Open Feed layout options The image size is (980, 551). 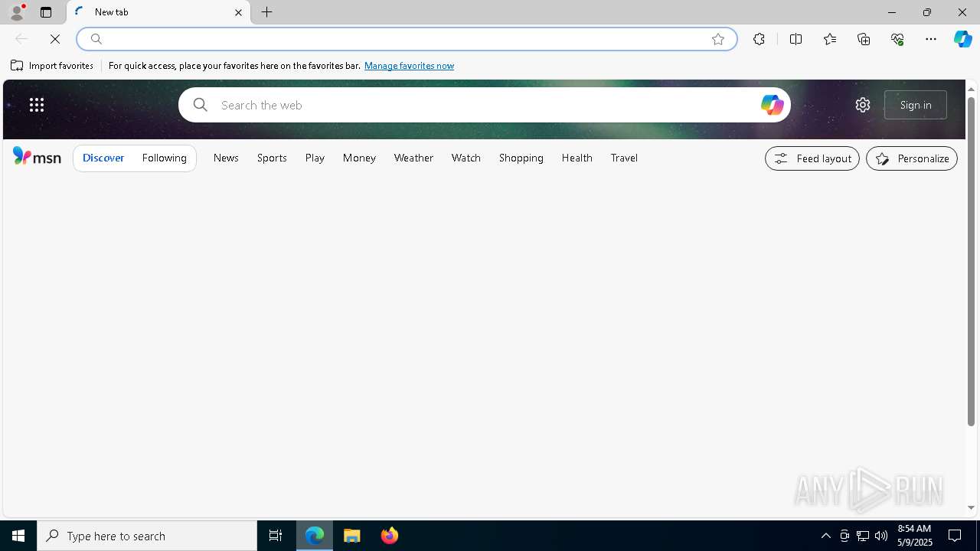pyautogui.click(x=812, y=158)
